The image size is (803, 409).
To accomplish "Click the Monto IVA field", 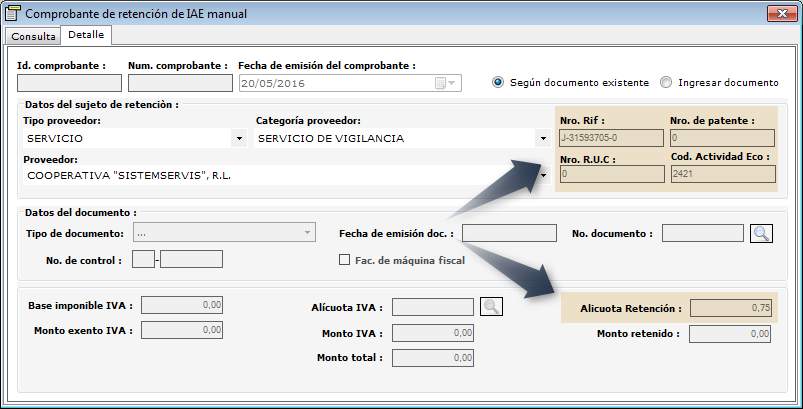I will tap(433, 333).
